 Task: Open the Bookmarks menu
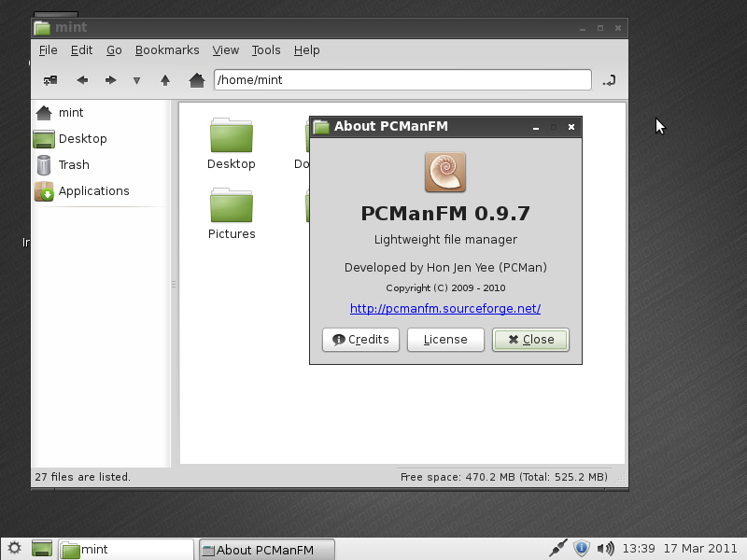click(x=167, y=50)
